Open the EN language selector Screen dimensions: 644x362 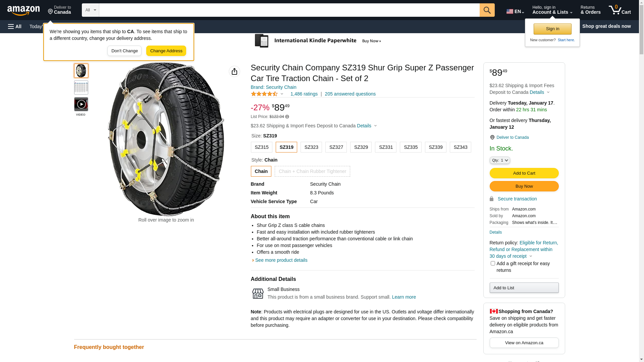point(515,11)
